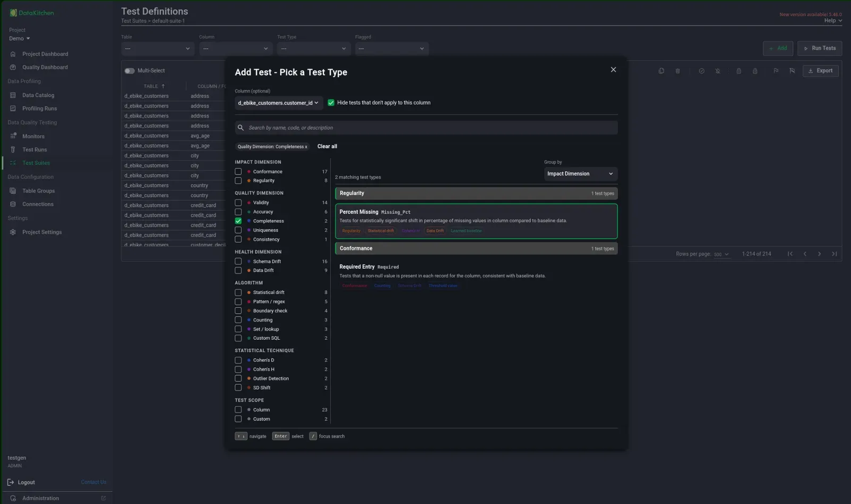Click the delete trash toolbar icon
This screenshot has height=504, width=851.
(678, 71)
